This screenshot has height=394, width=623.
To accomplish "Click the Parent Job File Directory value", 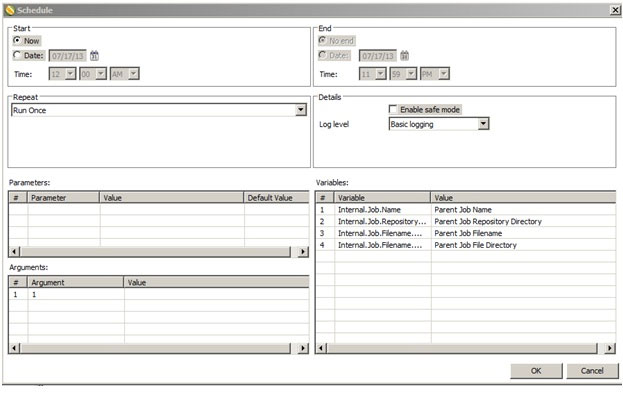I will tap(475, 245).
